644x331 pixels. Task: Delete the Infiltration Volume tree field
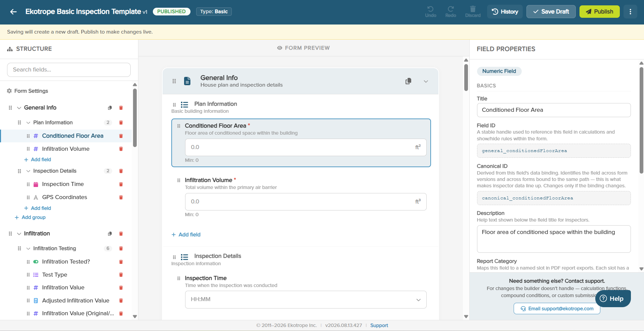121,149
